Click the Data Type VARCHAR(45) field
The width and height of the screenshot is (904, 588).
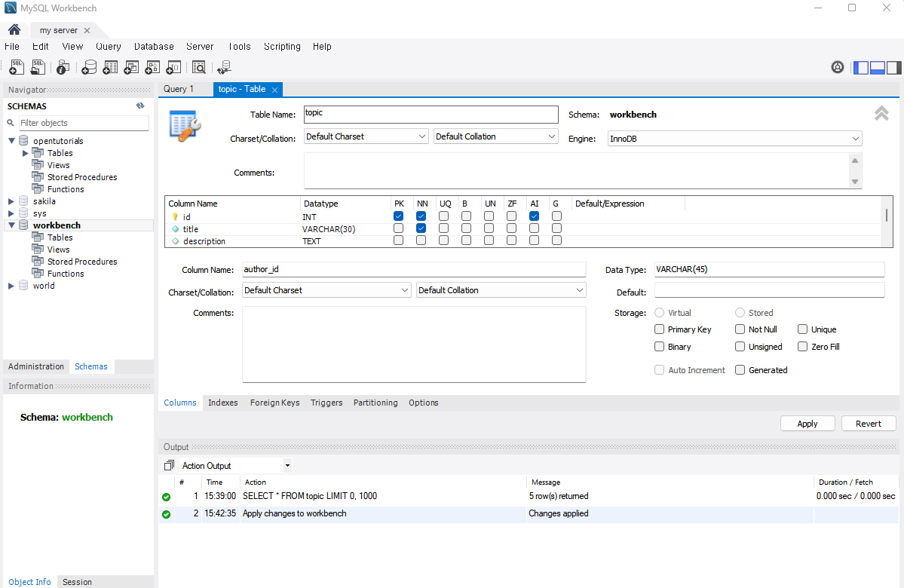769,269
